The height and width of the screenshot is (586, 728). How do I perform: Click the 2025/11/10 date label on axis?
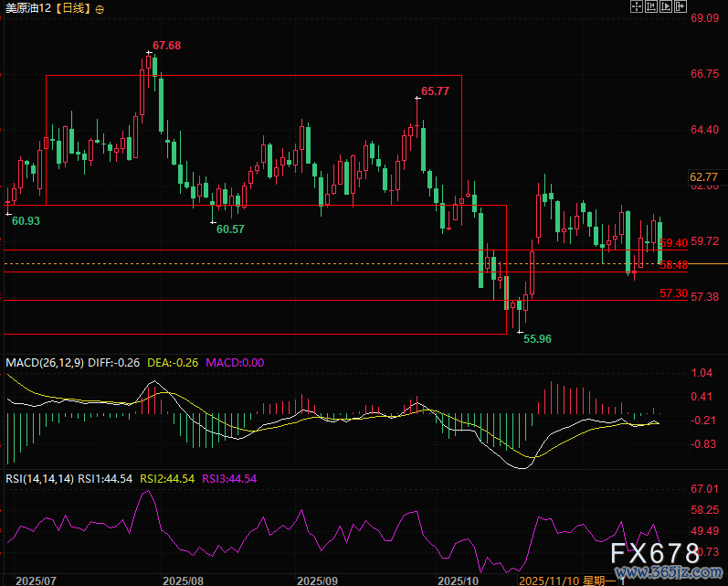[547, 580]
